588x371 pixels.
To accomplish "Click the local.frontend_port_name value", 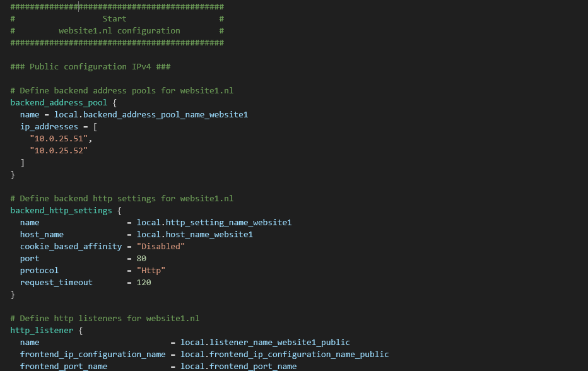I will point(238,366).
